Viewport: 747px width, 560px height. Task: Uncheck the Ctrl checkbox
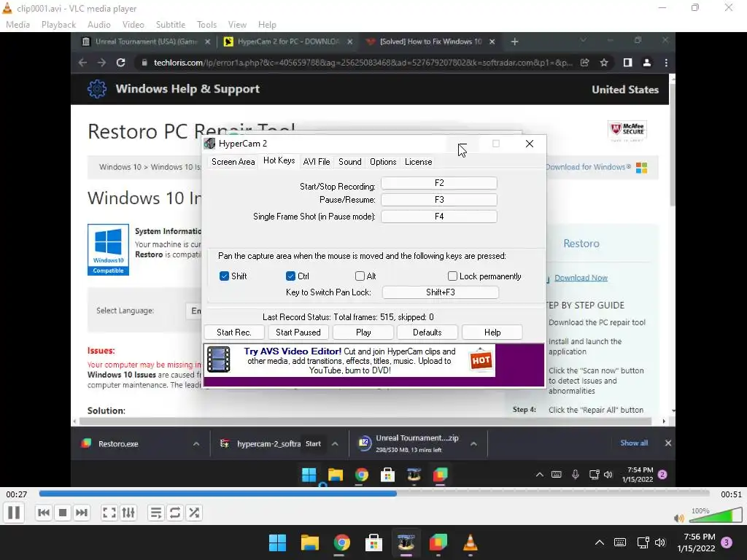pyautogui.click(x=290, y=276)
